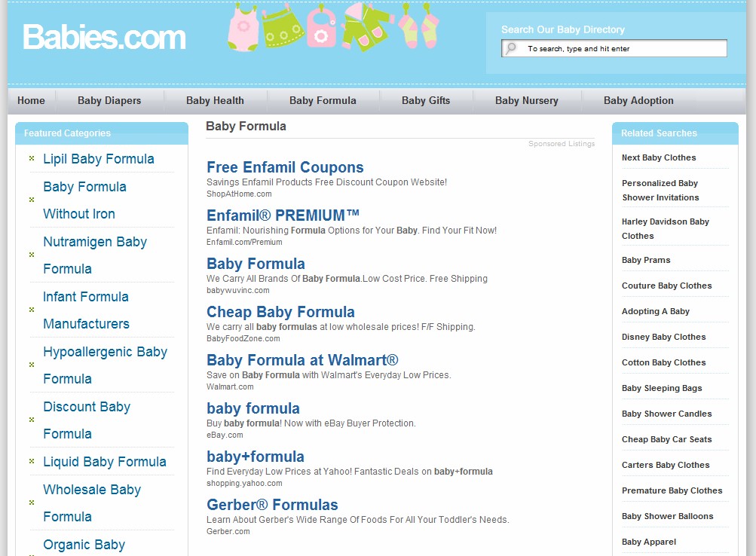Open Baby Formula at Walmart listing
The image size is (756, 556).
click(x=302, y=360)
